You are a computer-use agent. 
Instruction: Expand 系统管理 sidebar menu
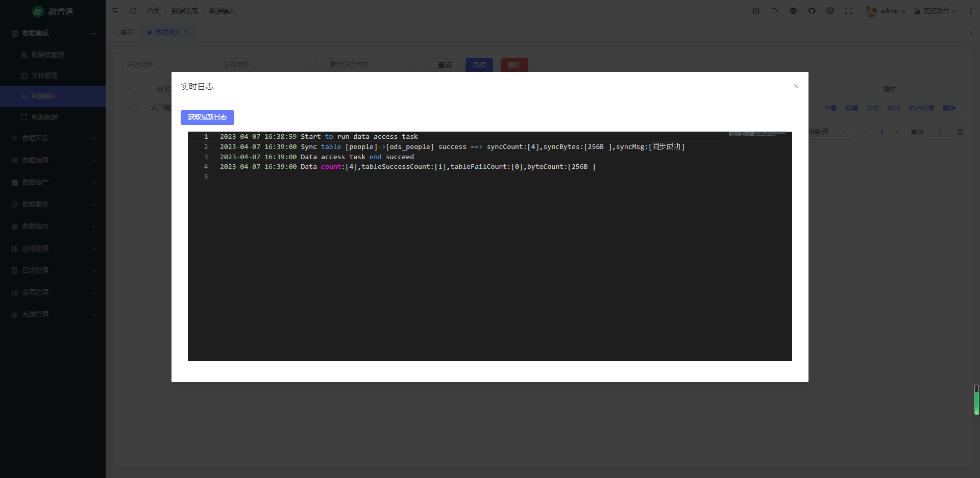pos(53,314)
